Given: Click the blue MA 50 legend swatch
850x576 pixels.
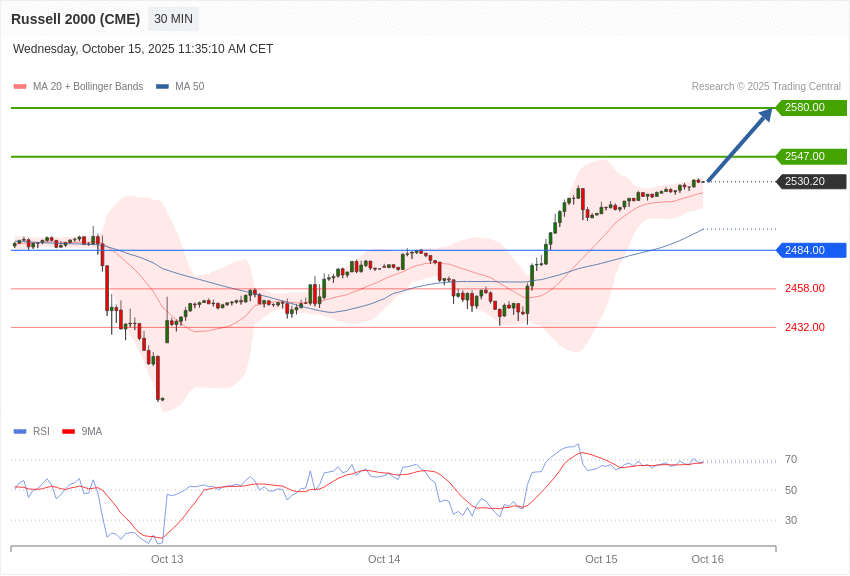Looking at the screenshot, I should [x=162, y=87].
